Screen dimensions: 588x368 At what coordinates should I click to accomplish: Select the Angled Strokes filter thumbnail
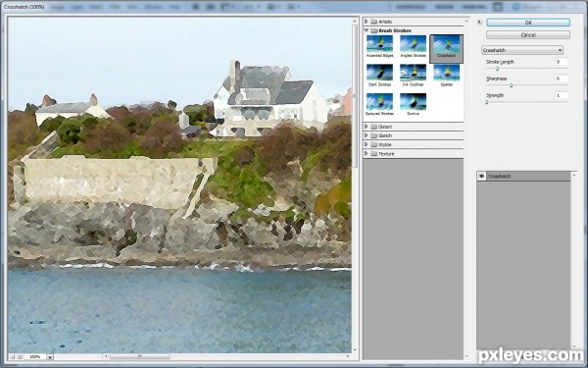tap(413, 43)
